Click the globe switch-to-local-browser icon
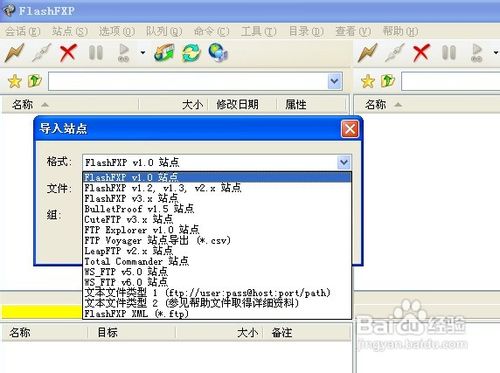 point(218,52)
